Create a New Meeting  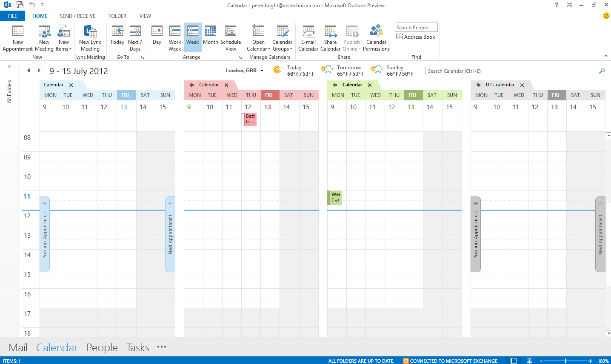click(44, 38)
